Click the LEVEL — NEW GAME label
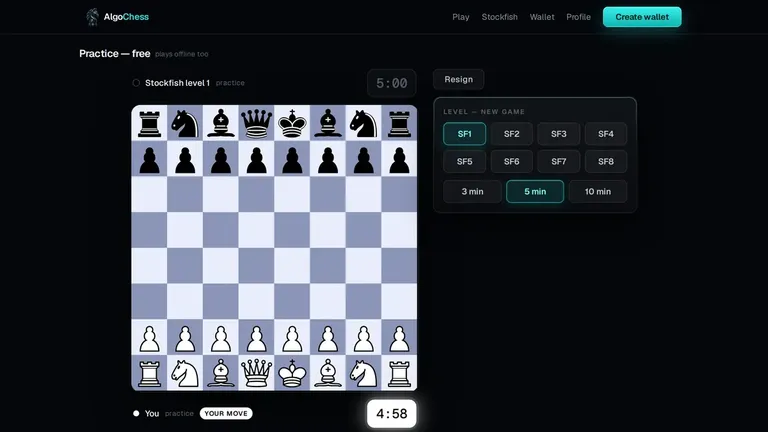The height and width of the screenshot is (432, 768). pos(484,112)
